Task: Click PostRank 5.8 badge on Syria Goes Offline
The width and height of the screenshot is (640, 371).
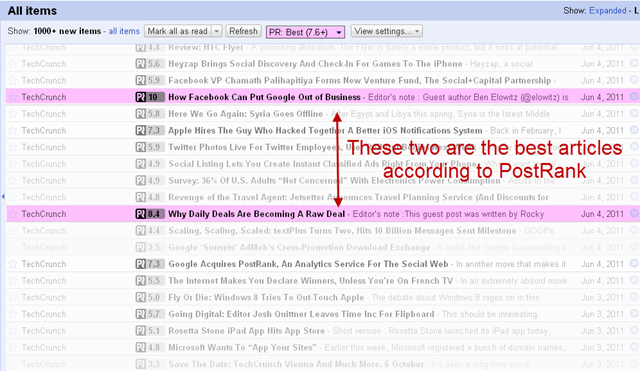Action: pos(150,114)
